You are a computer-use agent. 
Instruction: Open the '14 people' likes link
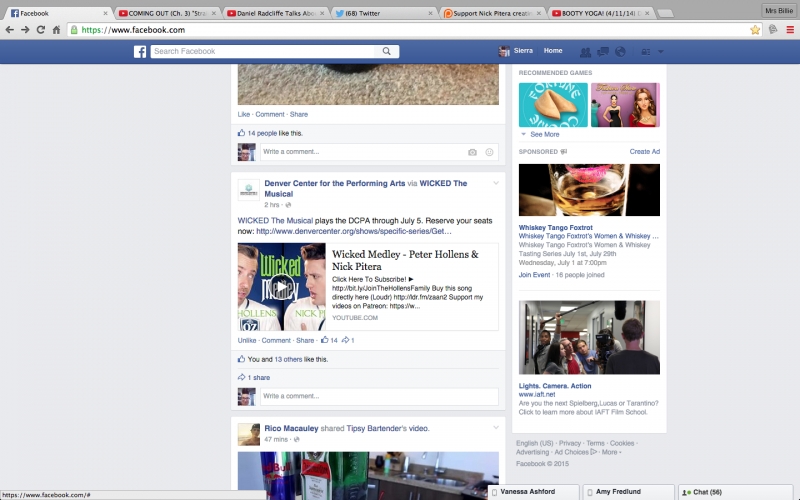click(262, 133)
